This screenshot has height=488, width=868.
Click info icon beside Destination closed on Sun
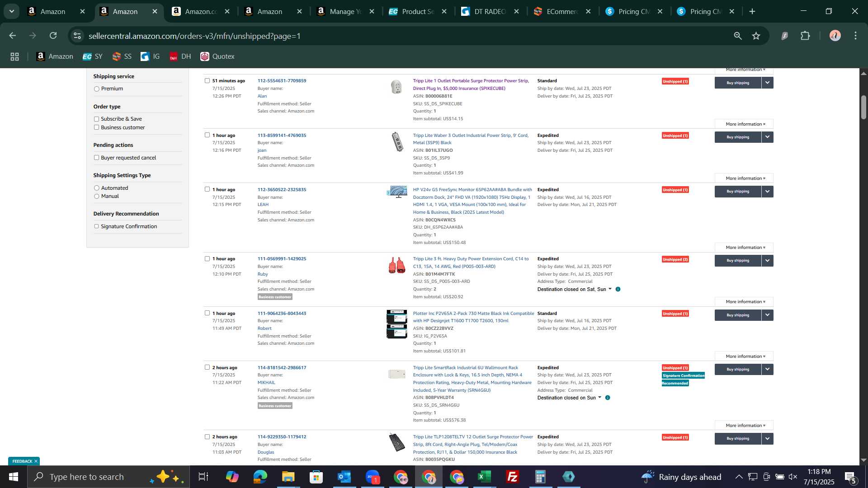[x=608, y=398]
